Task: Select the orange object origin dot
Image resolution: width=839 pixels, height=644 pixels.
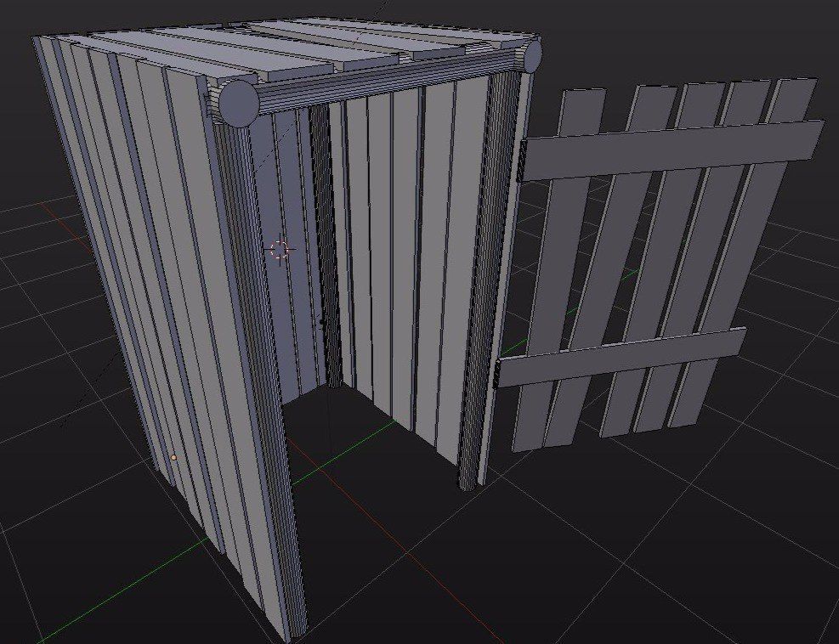Action: [174, 458]
